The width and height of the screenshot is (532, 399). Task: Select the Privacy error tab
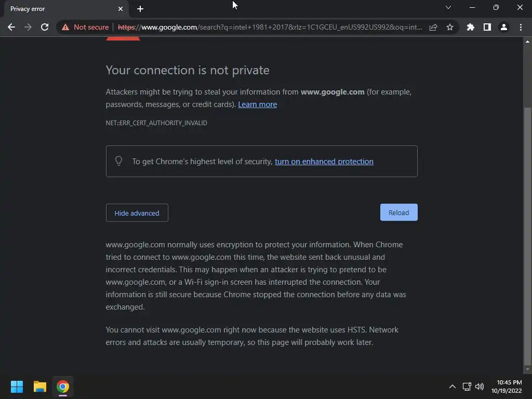[x=57, y=9]
